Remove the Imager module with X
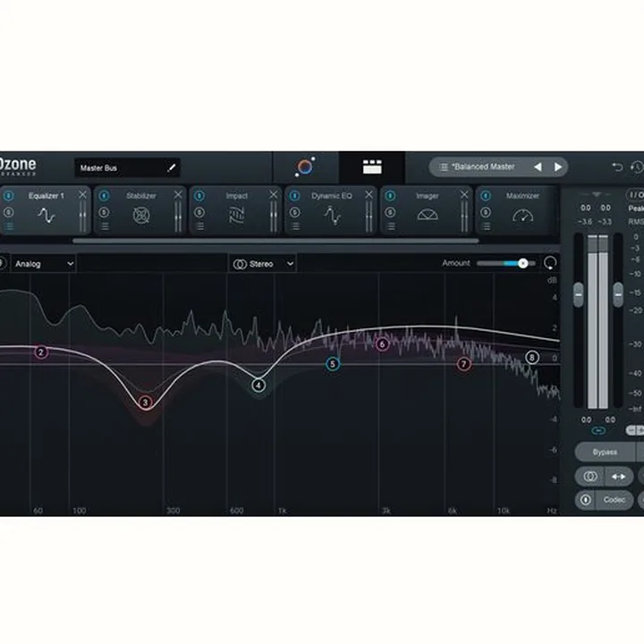The image size is (644, 644). click(464, 194)
